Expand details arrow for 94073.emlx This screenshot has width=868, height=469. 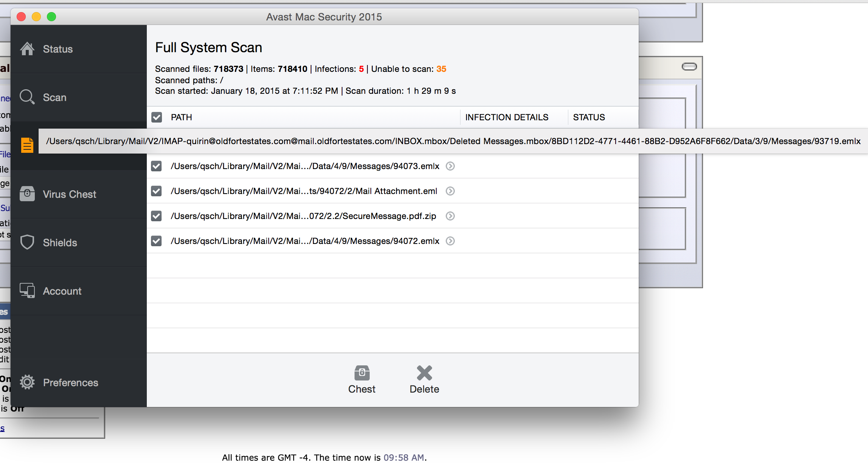pyautogui.click(x=450, y=166)
